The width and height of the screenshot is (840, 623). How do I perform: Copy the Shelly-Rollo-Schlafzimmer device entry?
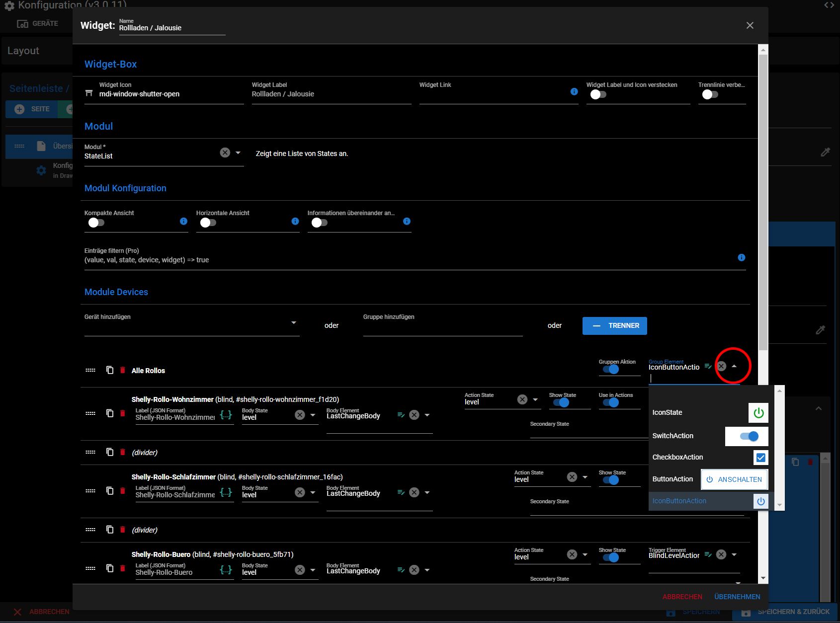tap(110, 491)
